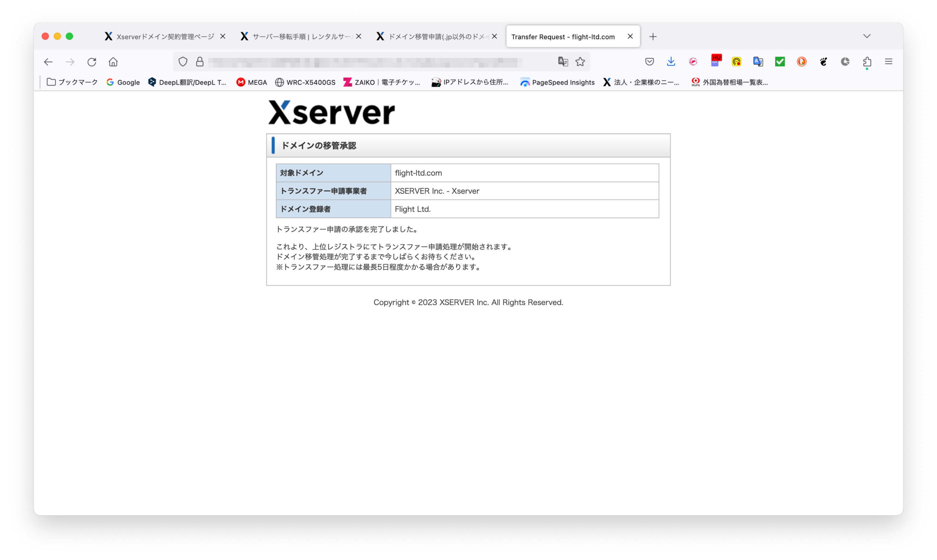Open the gray pie-chart extension icon
This screenshot has width=937, height=560.
point(845,61)
